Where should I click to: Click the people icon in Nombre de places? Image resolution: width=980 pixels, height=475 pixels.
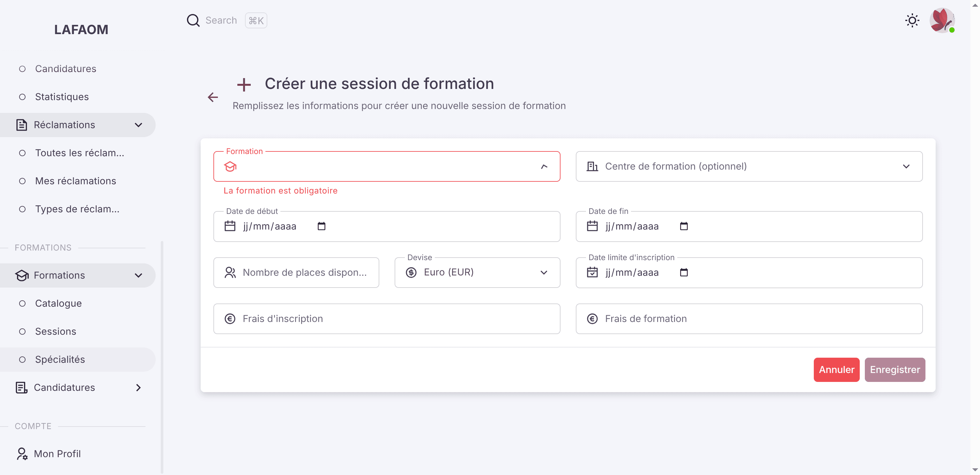[x=230, y=272]
